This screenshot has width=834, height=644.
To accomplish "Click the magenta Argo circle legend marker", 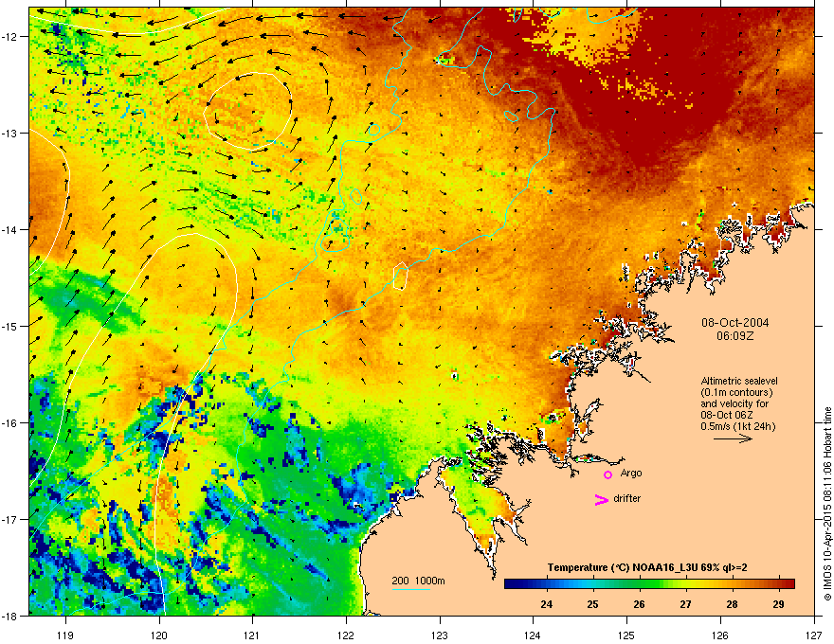I will pyautogui.click(x=607, y=474).
